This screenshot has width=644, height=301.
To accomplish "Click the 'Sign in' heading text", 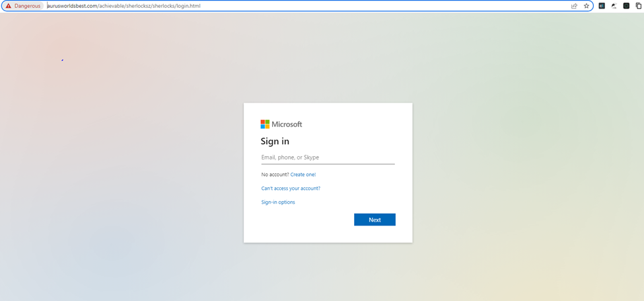I will (275, 142).
